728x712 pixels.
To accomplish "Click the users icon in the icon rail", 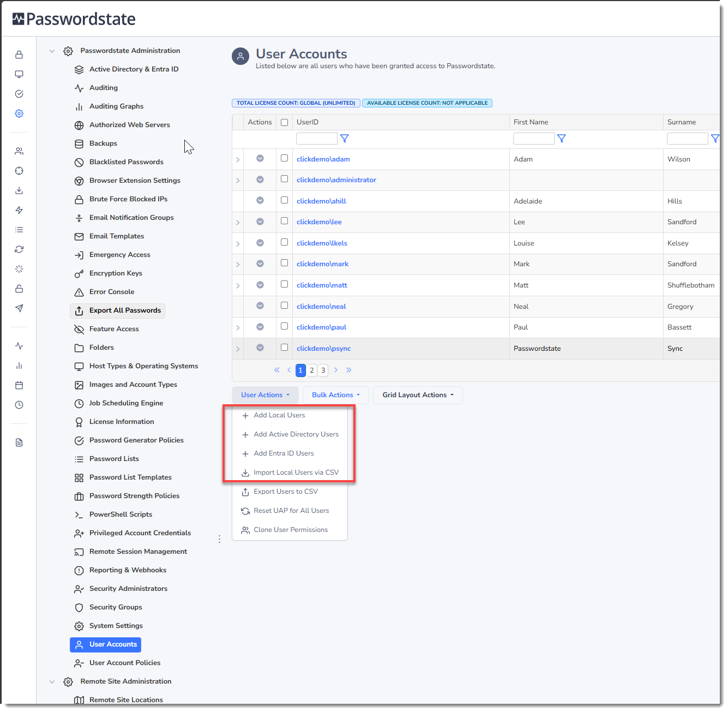I will [19, 151].
